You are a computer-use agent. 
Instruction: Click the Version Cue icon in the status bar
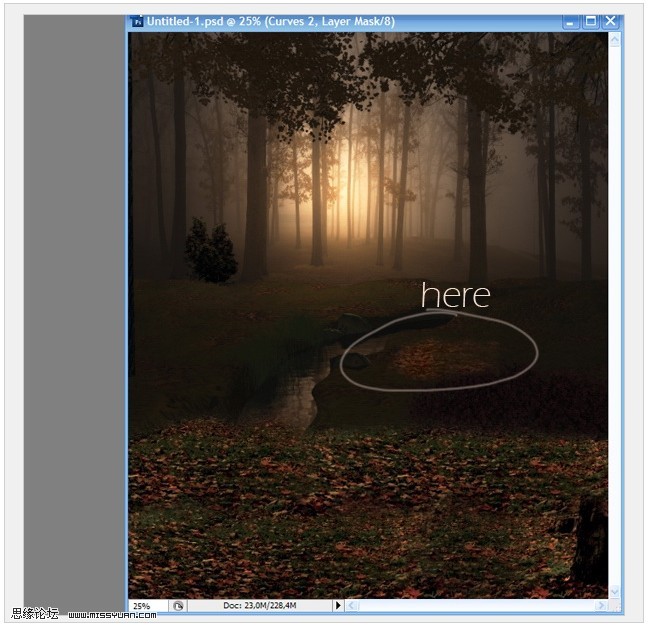178,606
